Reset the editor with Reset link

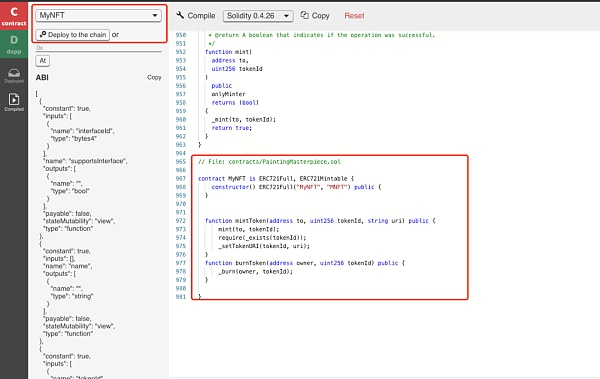point(354,16)
